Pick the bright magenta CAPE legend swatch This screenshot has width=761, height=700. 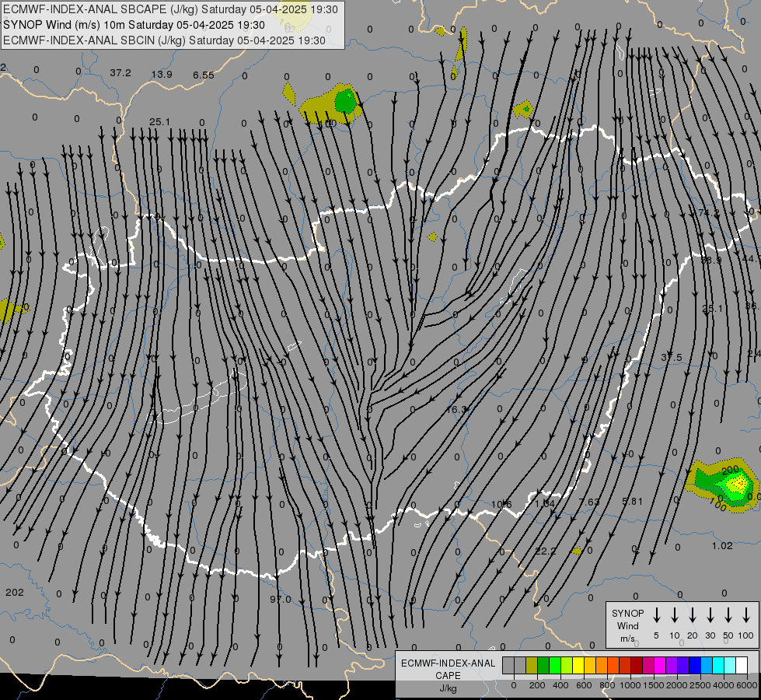(x=660, y=665)
